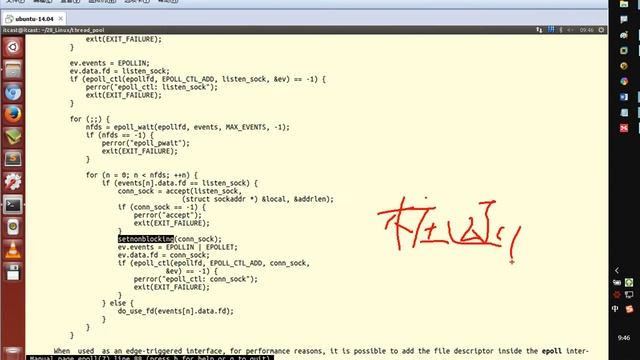
Task: Click 'conn_sock = accept(listen_sock,' line
Action: click(180, 191)
